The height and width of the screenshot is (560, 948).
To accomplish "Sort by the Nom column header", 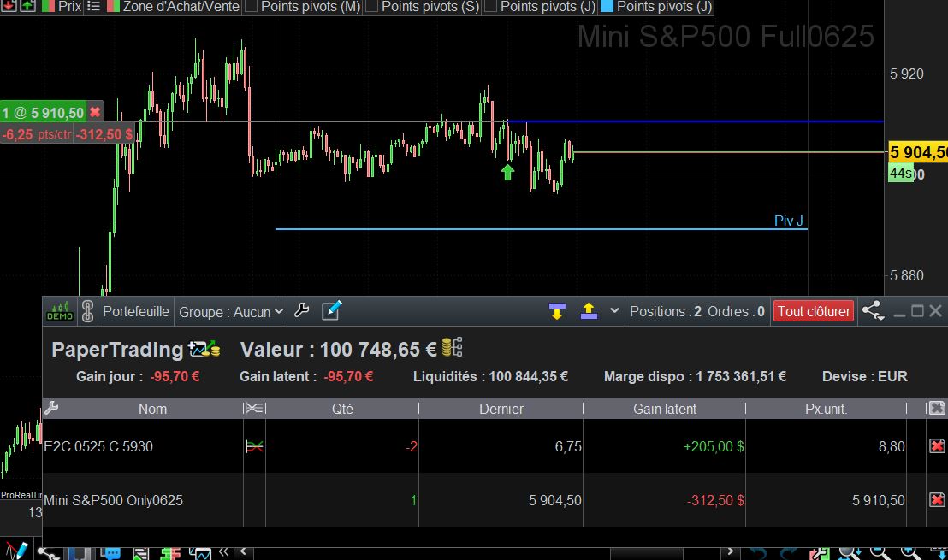I will pyautogui.click(x=152, y=409).
